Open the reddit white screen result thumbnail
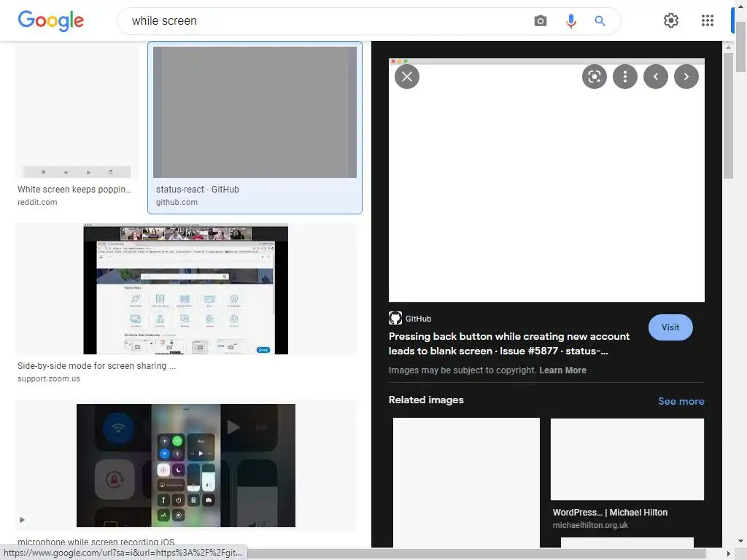Screen dimensions: 747x560 77,111
